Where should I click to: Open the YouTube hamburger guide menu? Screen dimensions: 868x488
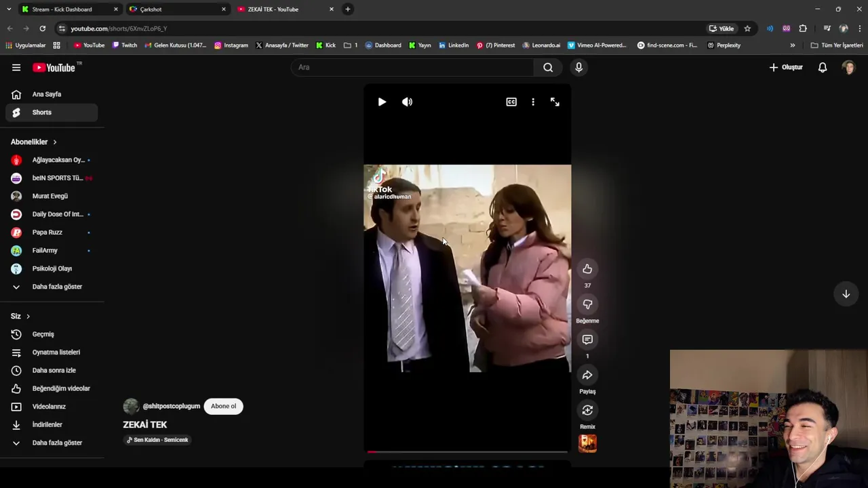[x=16, y=67]
